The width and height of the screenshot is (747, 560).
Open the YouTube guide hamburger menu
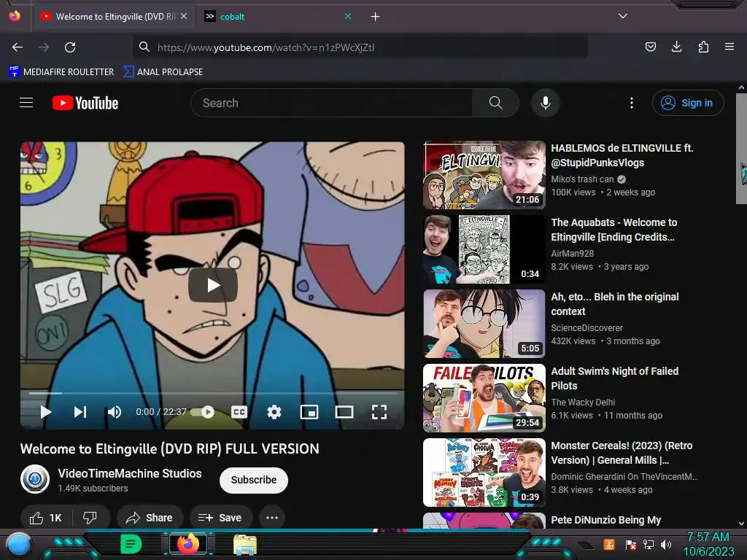pos(26,102)
